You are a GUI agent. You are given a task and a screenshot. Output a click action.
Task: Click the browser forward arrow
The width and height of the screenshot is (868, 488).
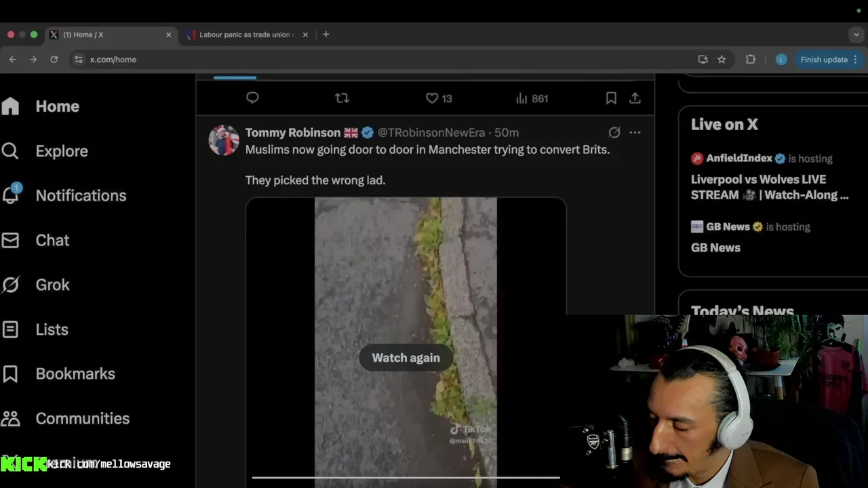point(33,60)
